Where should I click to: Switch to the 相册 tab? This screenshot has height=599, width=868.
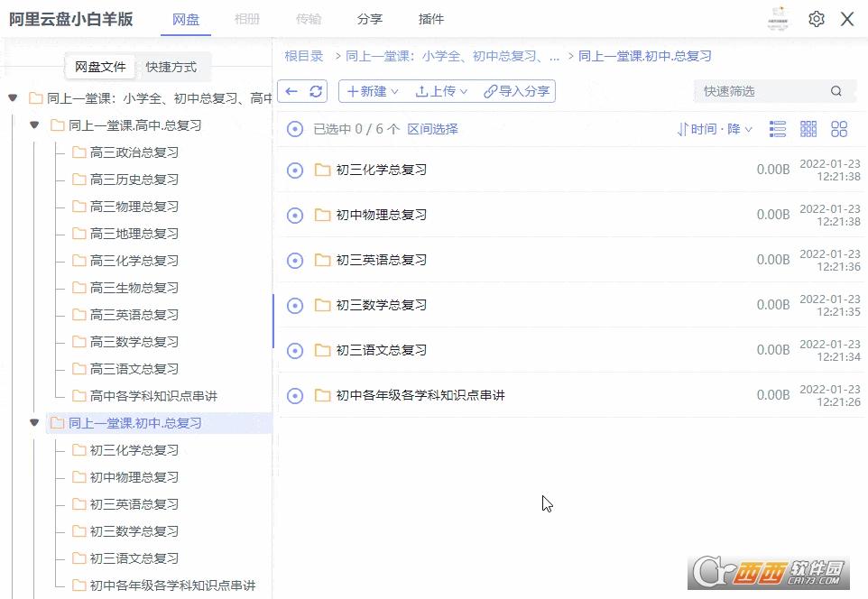pos(247,19)
